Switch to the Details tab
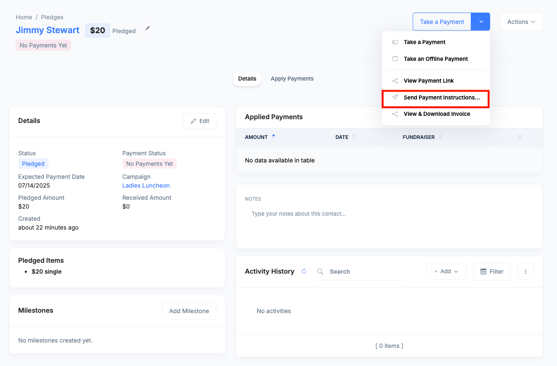 [247, 79]
